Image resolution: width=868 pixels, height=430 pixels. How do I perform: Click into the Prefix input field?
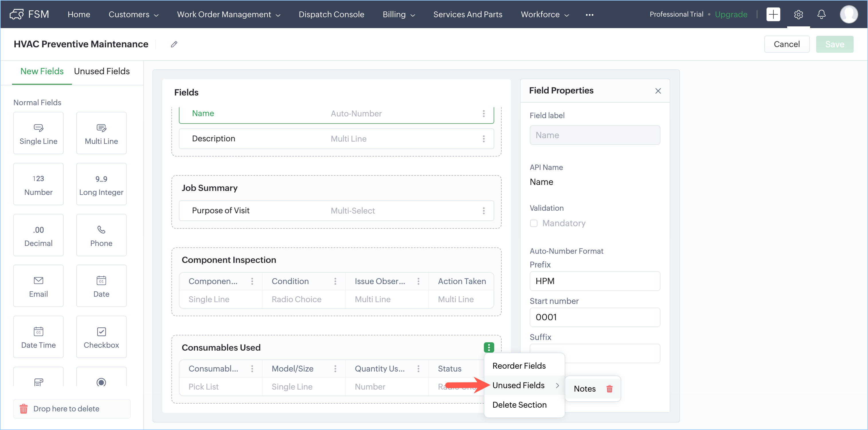pyautogui.click(x=595, y=281)
